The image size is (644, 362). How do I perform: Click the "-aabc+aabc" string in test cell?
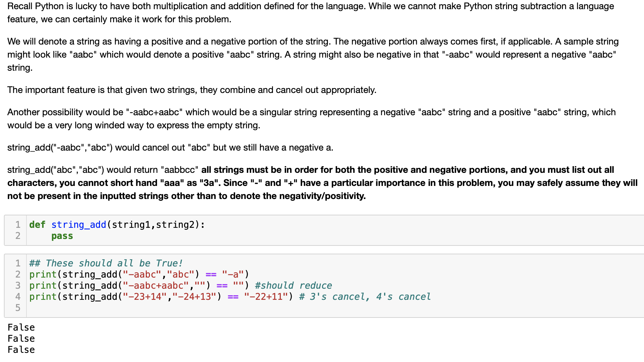pos(155,285)
